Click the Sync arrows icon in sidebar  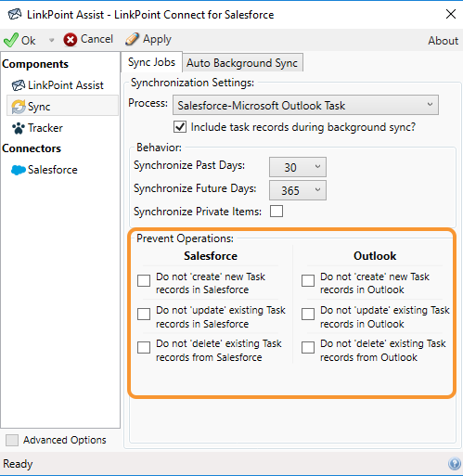click(x=19, y=107)
